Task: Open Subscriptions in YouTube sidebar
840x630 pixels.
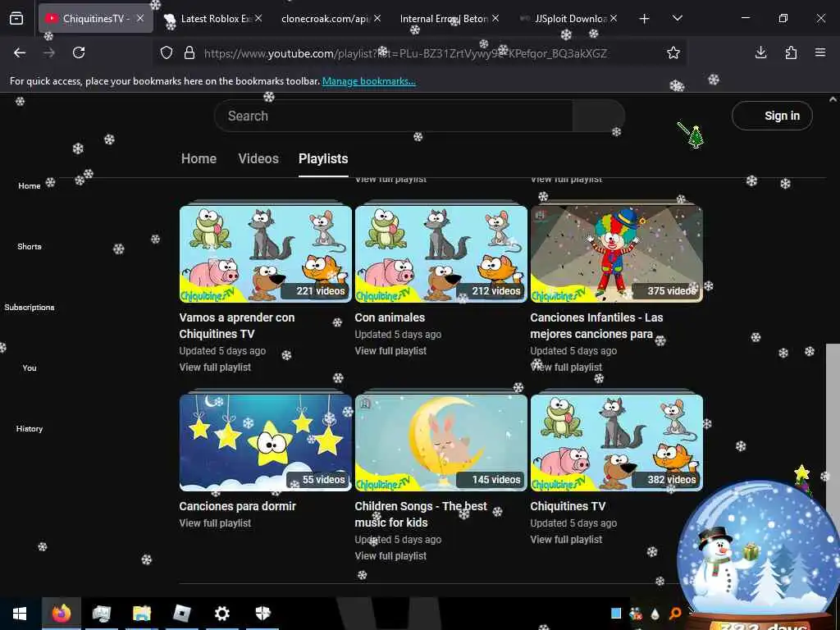Action: 30,307
